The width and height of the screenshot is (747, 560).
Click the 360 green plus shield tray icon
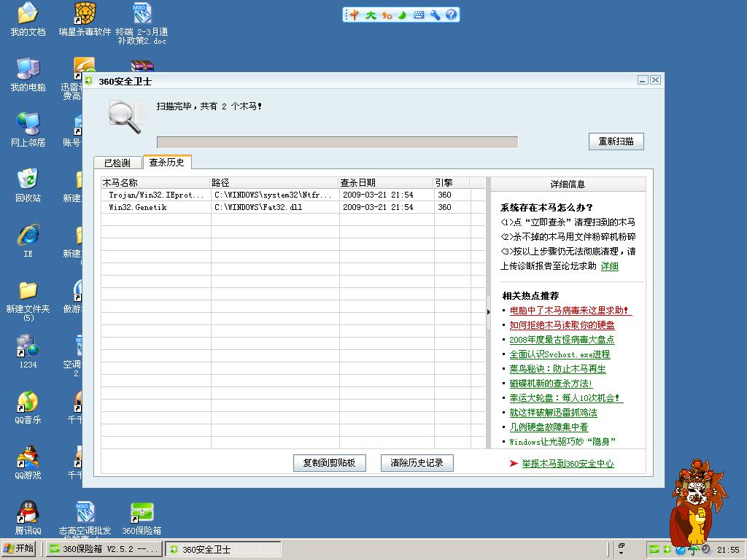pos(667,550)
